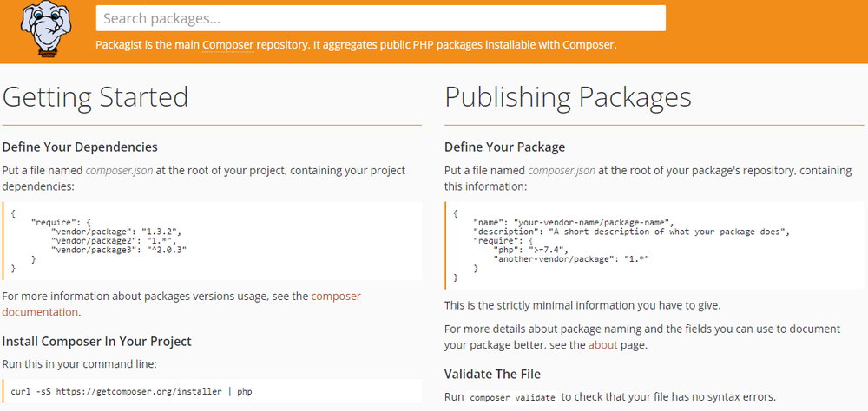
Task: Click the "name": "your-vendor-name/package-name" line
Action: [574, 222]
